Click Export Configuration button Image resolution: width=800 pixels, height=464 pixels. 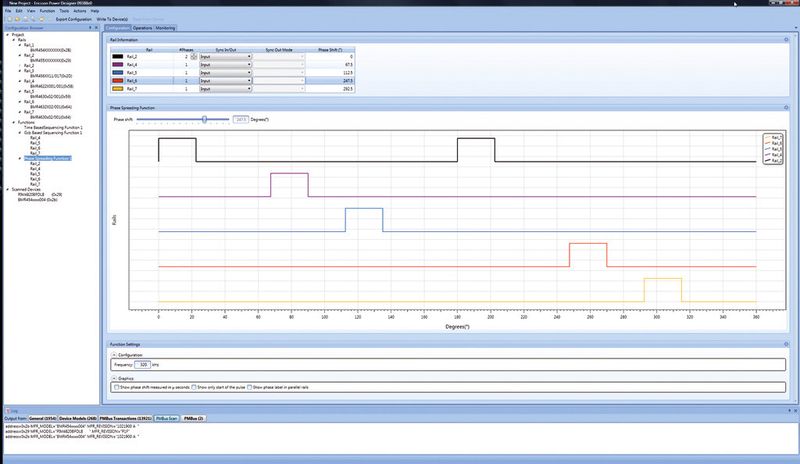73,19
